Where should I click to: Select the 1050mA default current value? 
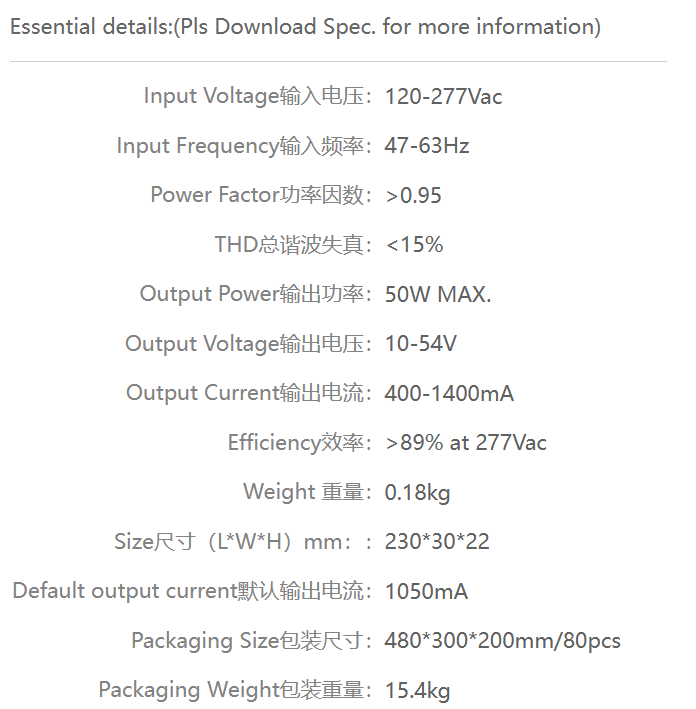tap(426, 591)
